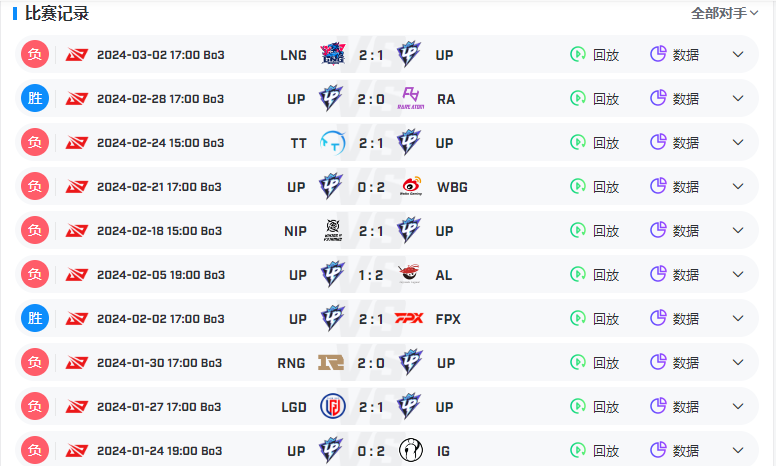Click the IG team logo
776x466 pixels.
pyautogui.click(x=411, y=450)
